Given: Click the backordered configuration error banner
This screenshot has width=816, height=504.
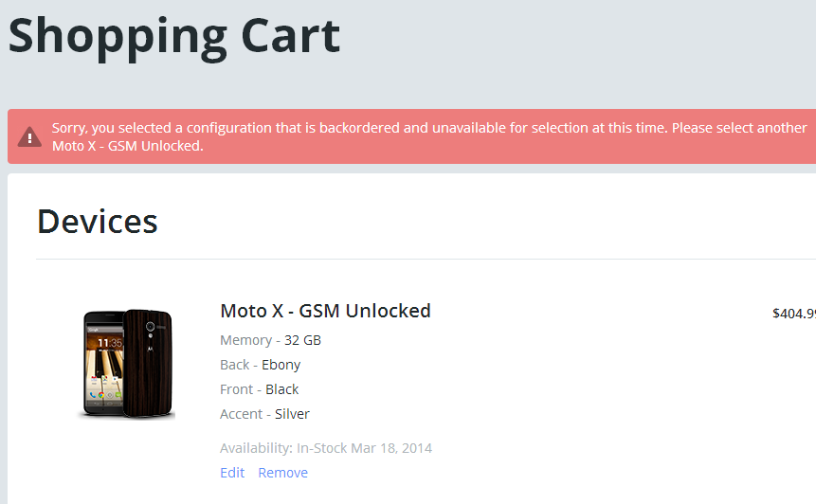Looking at the screenshot, I should [411, 136].
